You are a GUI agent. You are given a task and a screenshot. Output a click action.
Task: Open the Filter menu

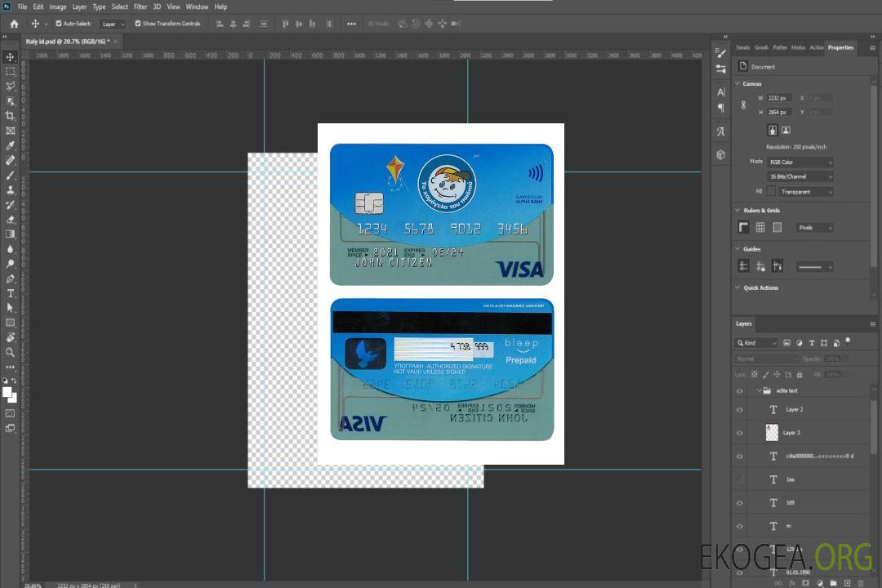(x=140, y=7)
